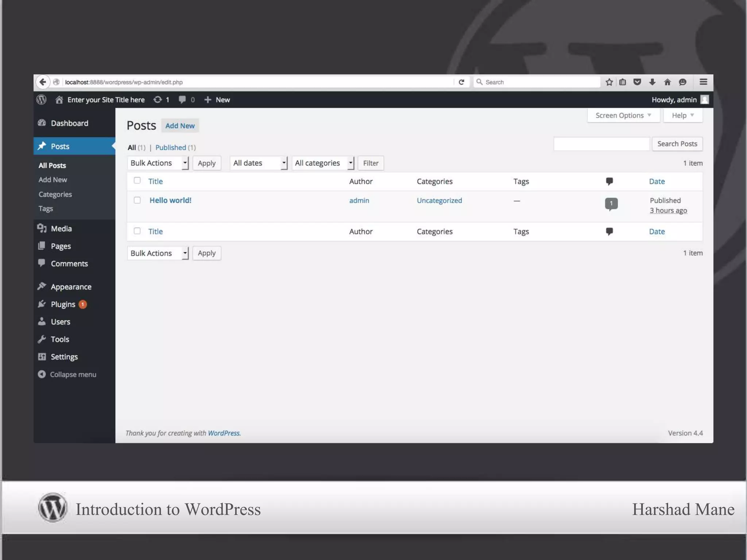Open Comments in the sidebar
Screen dimensions: 747x560
74,264
